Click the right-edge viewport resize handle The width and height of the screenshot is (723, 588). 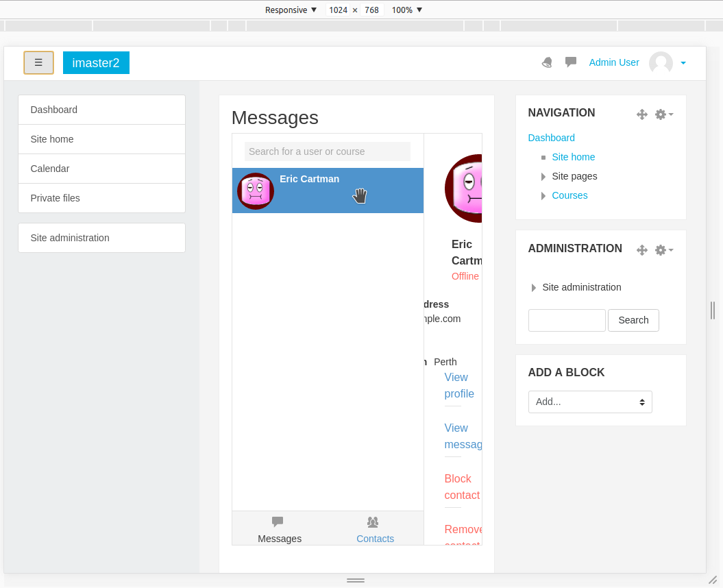coord(713,310)
